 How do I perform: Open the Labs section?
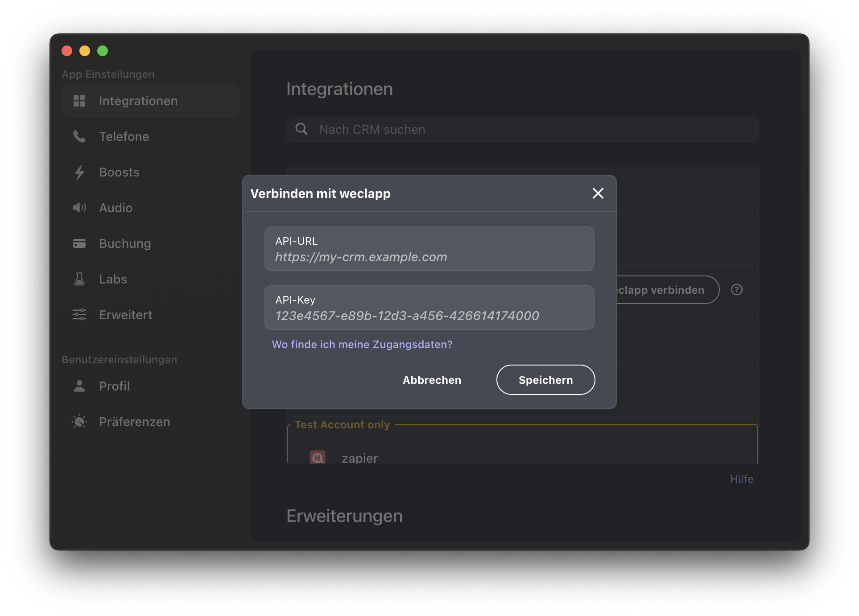tap(151, 279)
